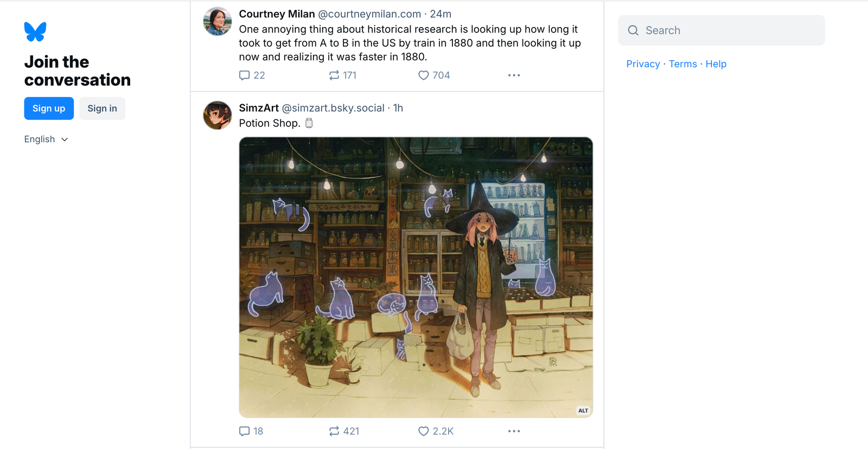Open the Terms link

click(682, 64)
